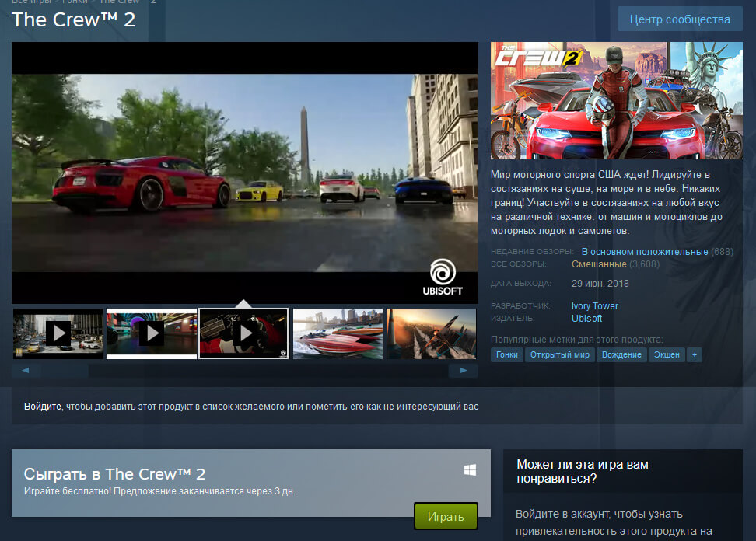Click the Windows platform icon
Screen dimensions: 756x541
click(x=470, y=469)
